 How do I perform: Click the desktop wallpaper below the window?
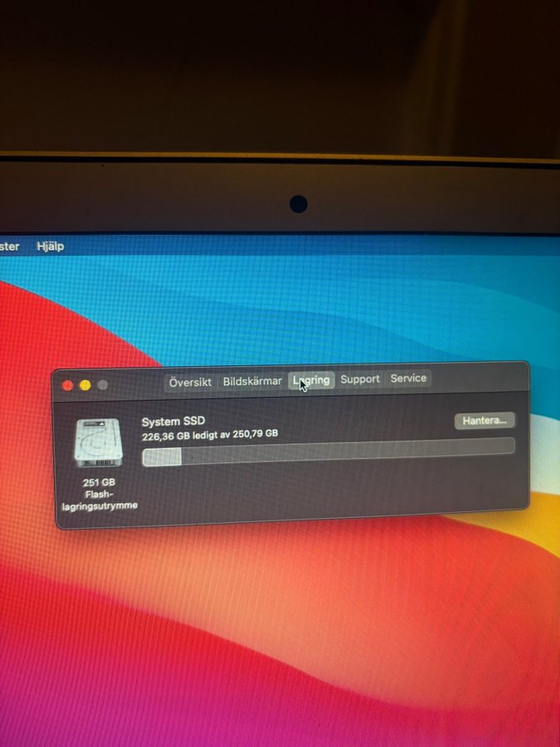point(282,631)
